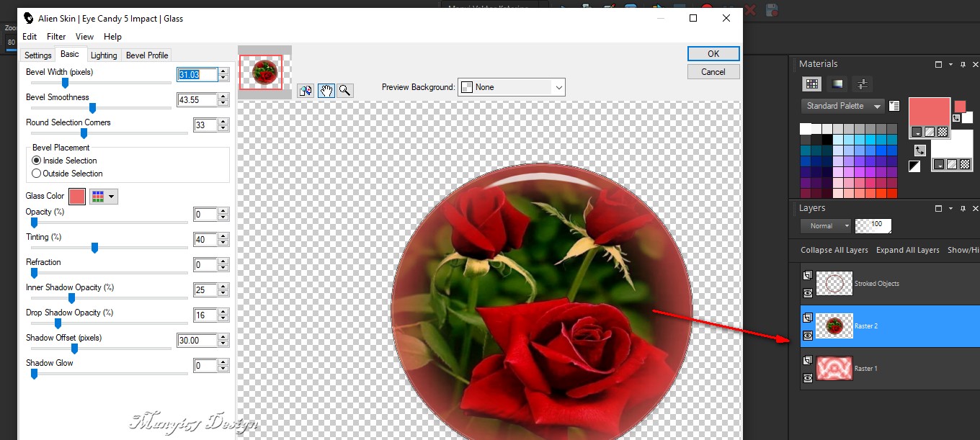Open background material style dropdown button
This screenshot has height=440, width=980.
[x=940, y=164]
